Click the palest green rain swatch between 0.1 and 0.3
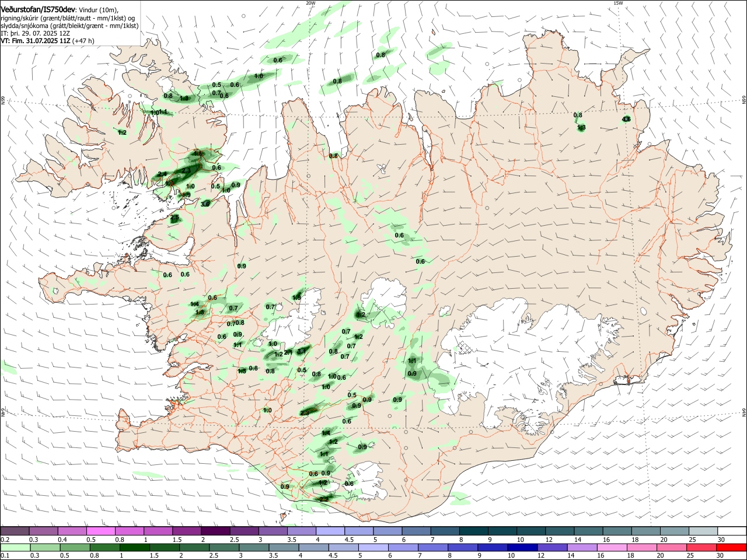747x560 pixels. click(x=15, y=547)
